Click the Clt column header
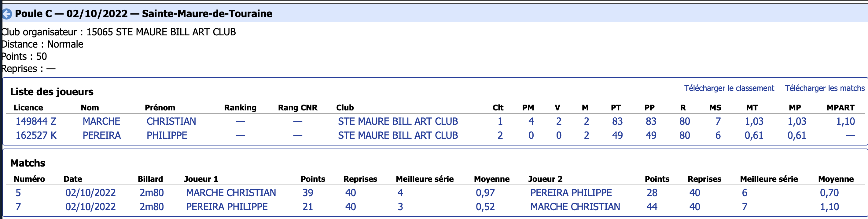 pyautogui.click(x=498, y=108)
